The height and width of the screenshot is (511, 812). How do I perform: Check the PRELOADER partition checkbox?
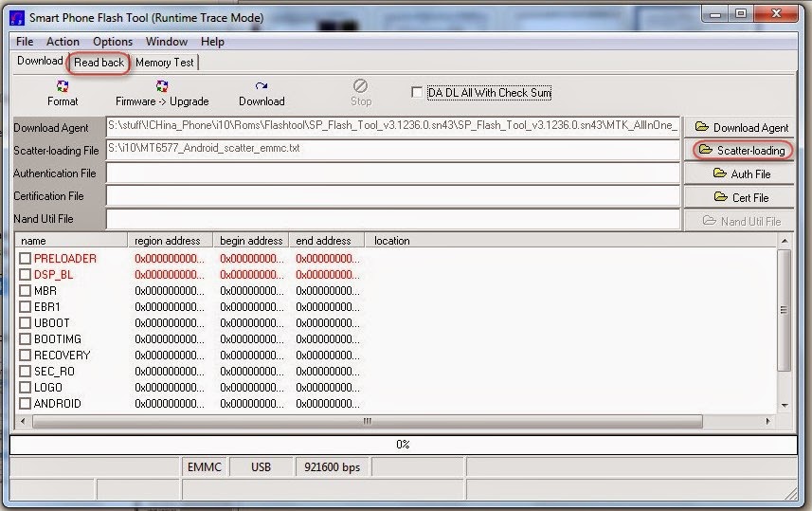25,258
